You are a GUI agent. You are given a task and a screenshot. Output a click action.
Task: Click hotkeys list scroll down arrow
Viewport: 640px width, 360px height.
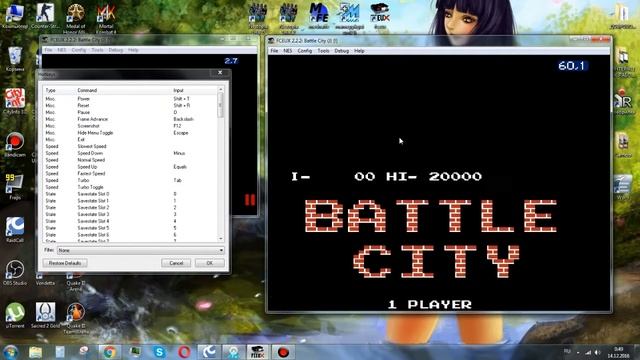pyautogui.click(x=221, y=238)
